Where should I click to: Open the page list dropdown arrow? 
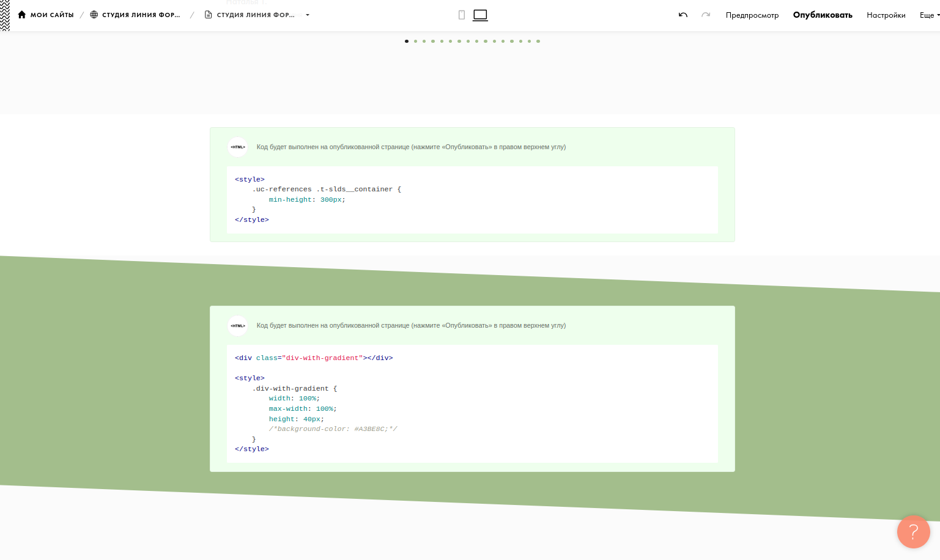(x=308, y=15)
